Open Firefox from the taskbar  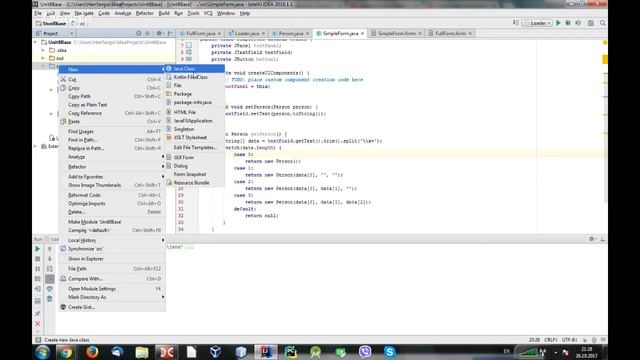pyautogui.click(x=92, y=352)
